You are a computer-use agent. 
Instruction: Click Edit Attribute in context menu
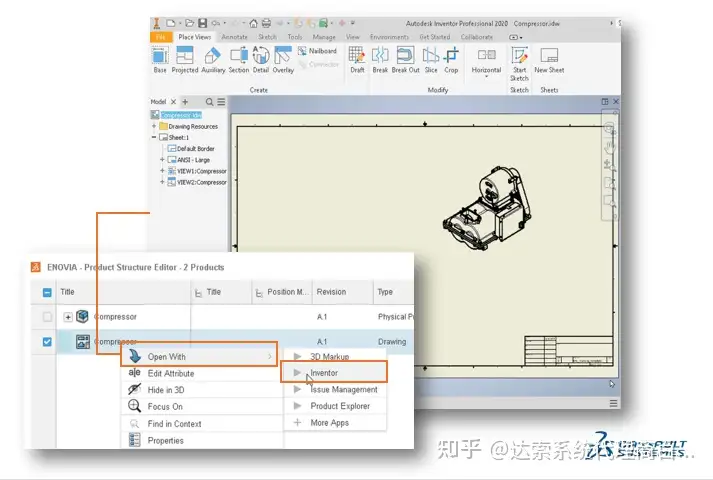coord(202,373)
